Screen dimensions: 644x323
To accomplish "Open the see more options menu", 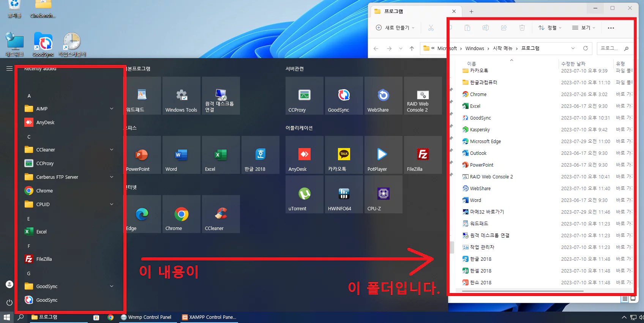I will pos(611,28).
